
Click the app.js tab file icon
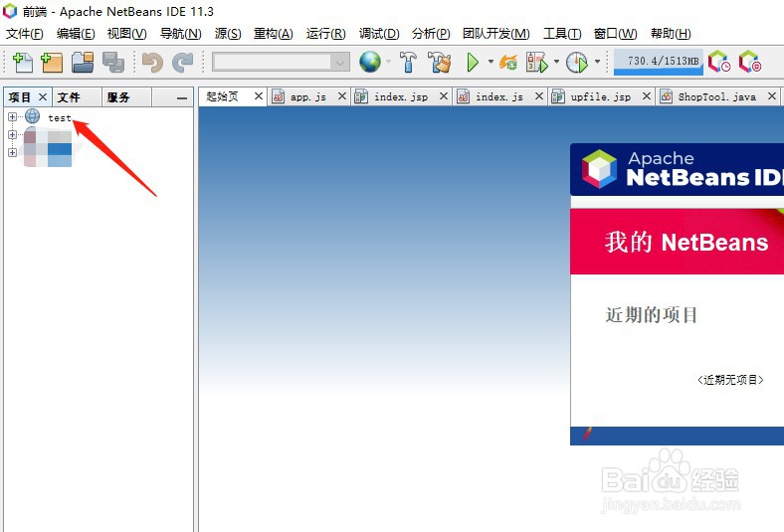point(278,96)
